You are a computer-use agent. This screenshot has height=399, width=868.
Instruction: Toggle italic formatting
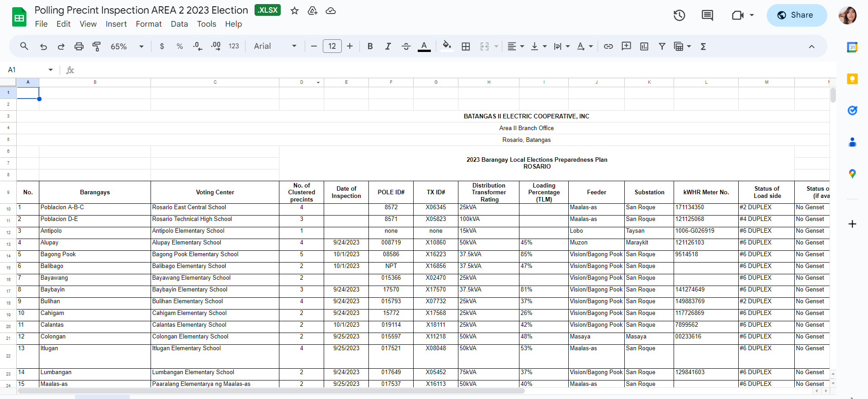point(388,46)
